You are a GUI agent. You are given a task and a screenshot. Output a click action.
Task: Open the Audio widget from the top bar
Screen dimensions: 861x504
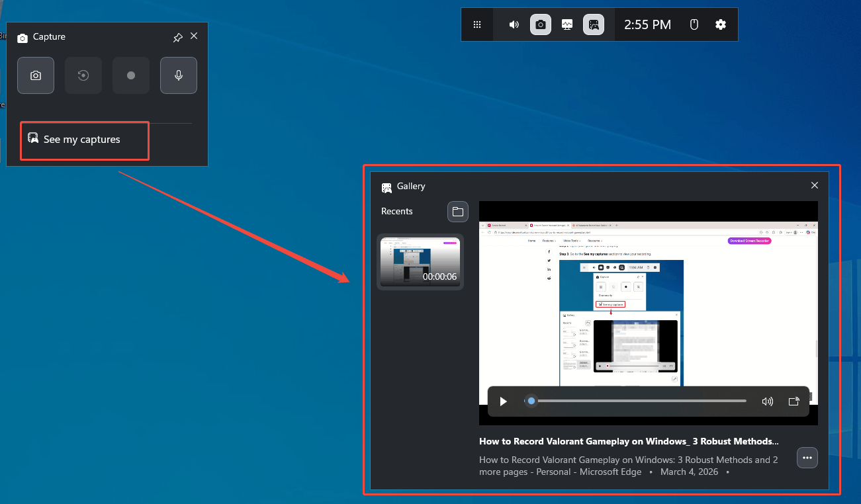click(x=514, y=25)
